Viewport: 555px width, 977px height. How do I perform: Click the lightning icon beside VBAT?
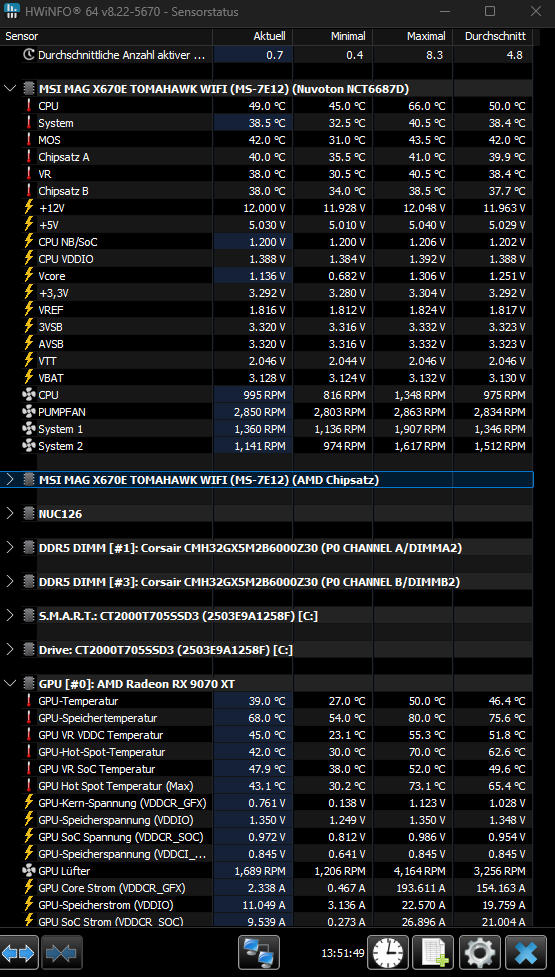[29, 378]
